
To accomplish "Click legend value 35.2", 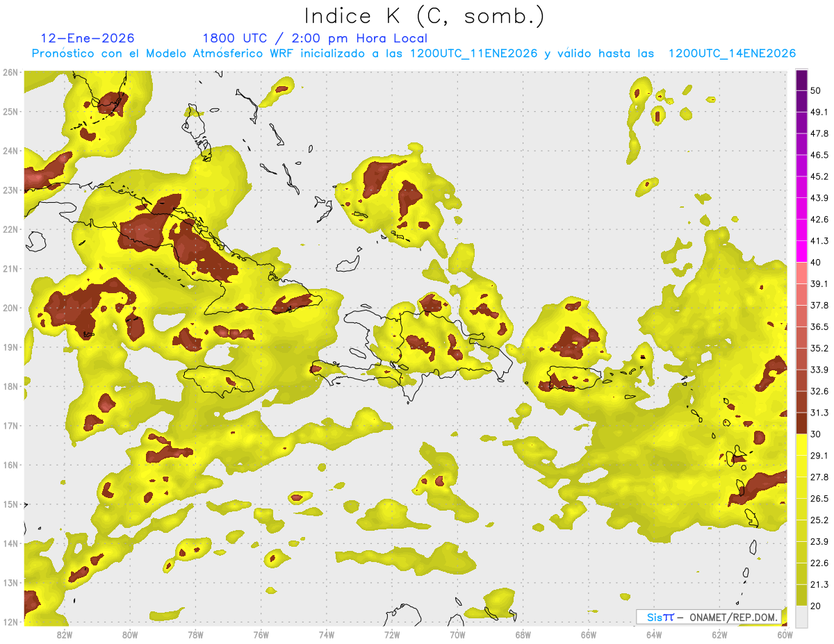I will point(819,349).
